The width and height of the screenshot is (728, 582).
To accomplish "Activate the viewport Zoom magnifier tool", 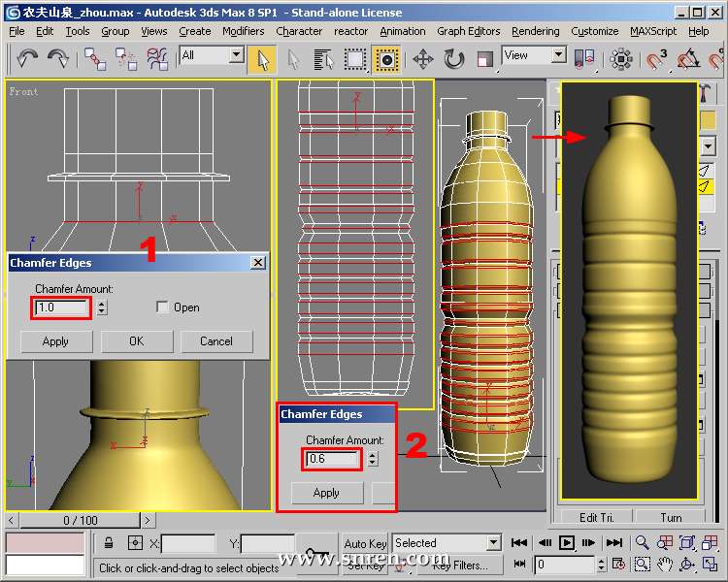I will (x=642, y=543).
